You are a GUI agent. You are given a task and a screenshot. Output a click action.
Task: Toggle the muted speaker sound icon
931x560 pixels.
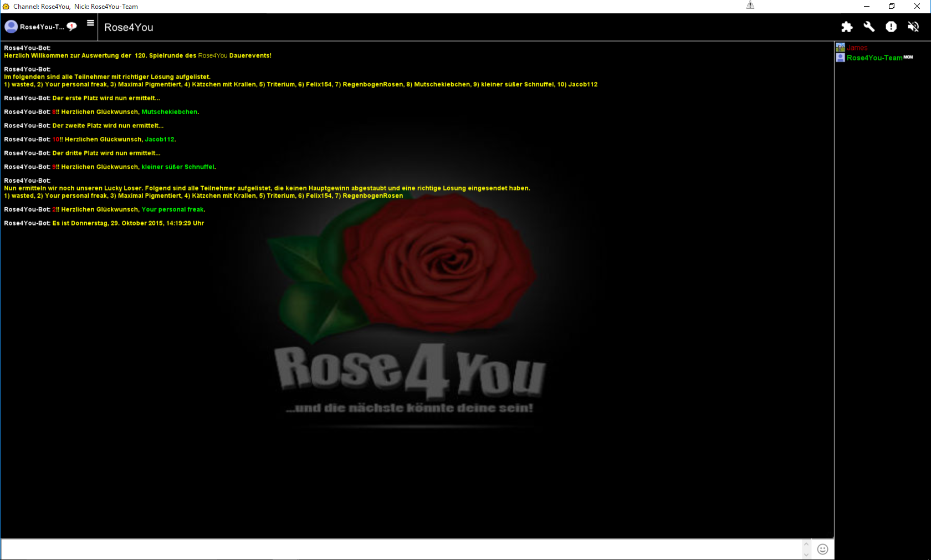tap(913, 27)
